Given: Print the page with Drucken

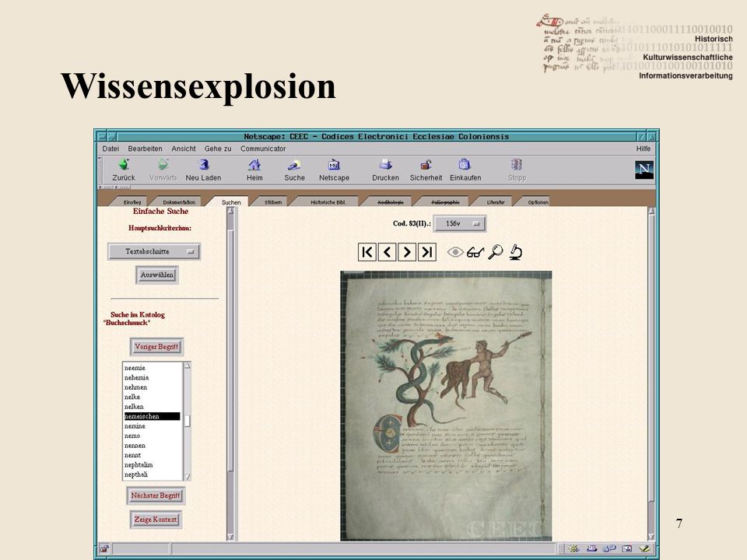Looking at the screenshot, I should point(385,170).
